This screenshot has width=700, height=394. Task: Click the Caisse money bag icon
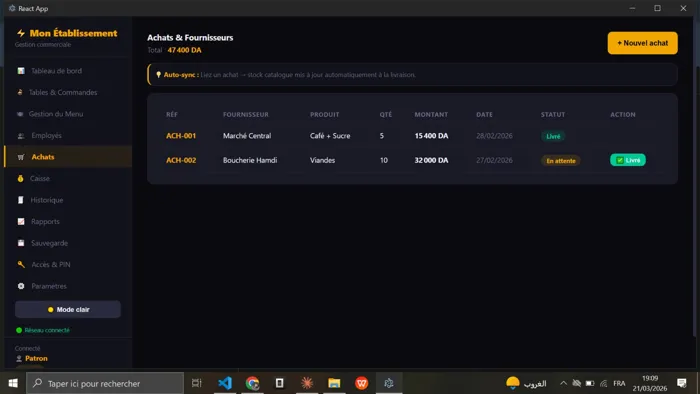pyautogui.click(x=21, y=178)
